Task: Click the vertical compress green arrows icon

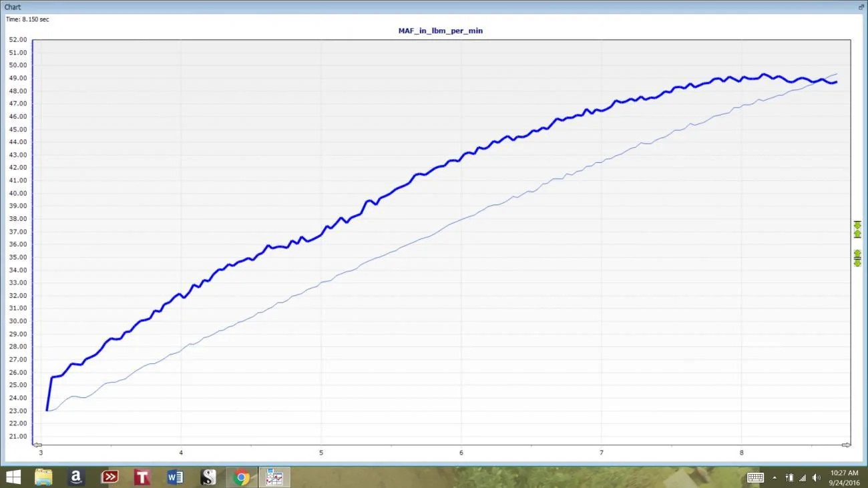Action: (x=857, y=230)
